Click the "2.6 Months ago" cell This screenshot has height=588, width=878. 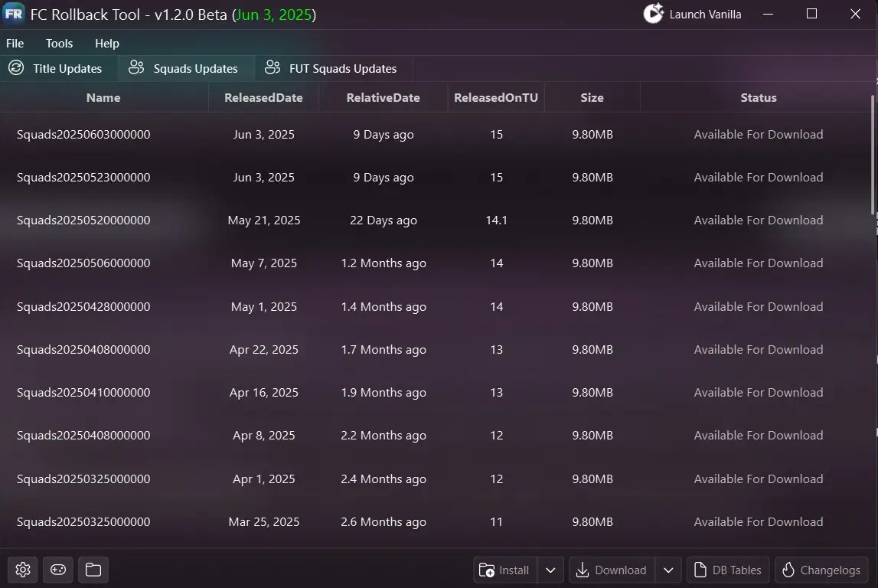(x=384, y=522)
